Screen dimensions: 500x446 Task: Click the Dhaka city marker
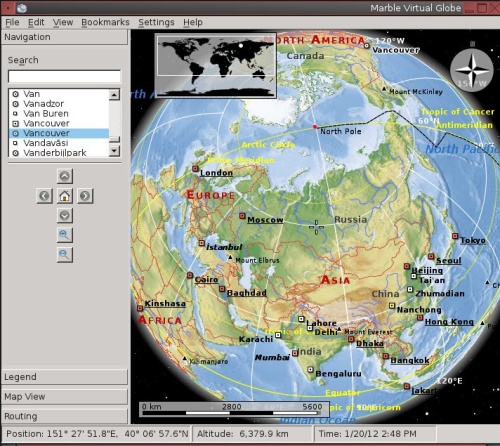pos(351,339)
